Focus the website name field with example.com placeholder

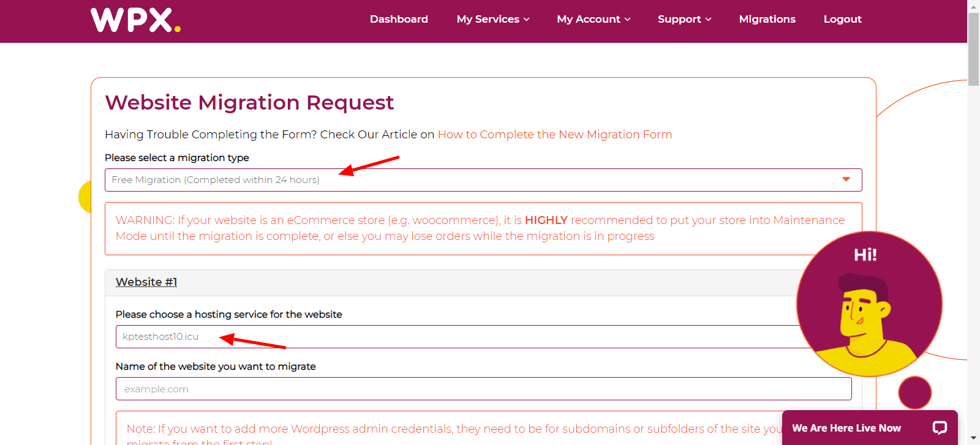483,389
